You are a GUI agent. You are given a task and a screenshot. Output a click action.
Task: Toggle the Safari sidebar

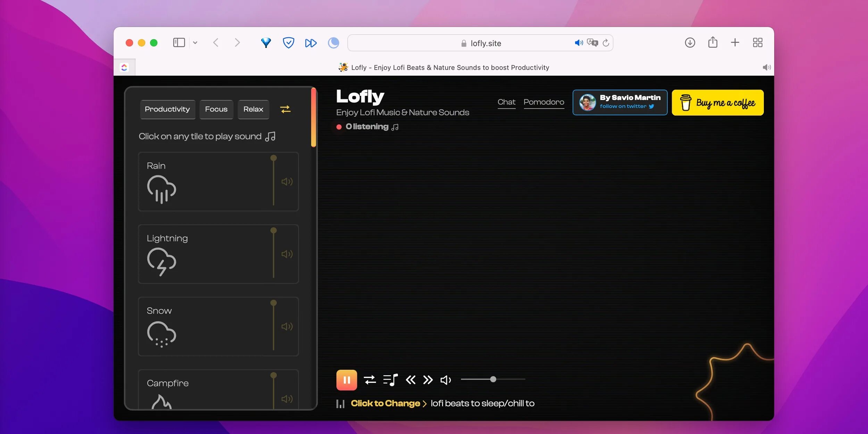[x=179, y=43]
